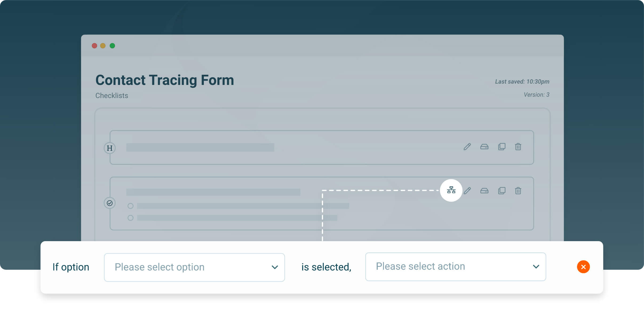Screen dimensions: 644x321
Task: Click the checkmark question type badge
Action: tap(110, 203)
